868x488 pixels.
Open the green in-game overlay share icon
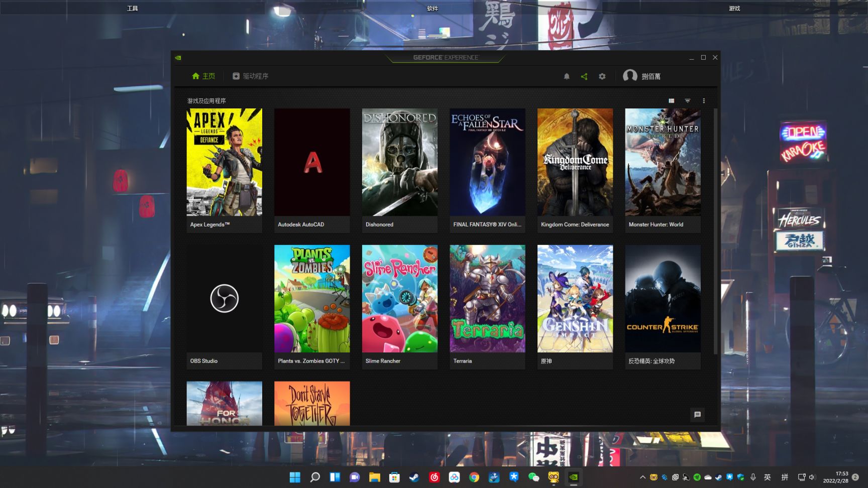[584, 76]
